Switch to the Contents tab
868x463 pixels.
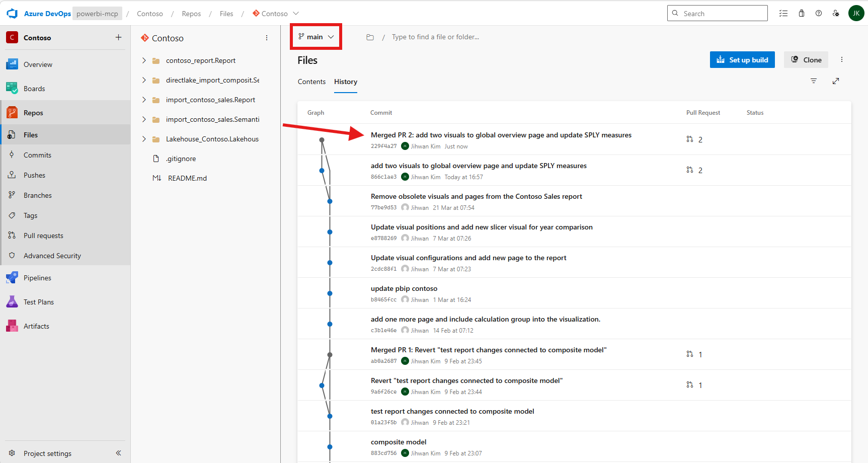pyautogui.click(x=311, y=82)
